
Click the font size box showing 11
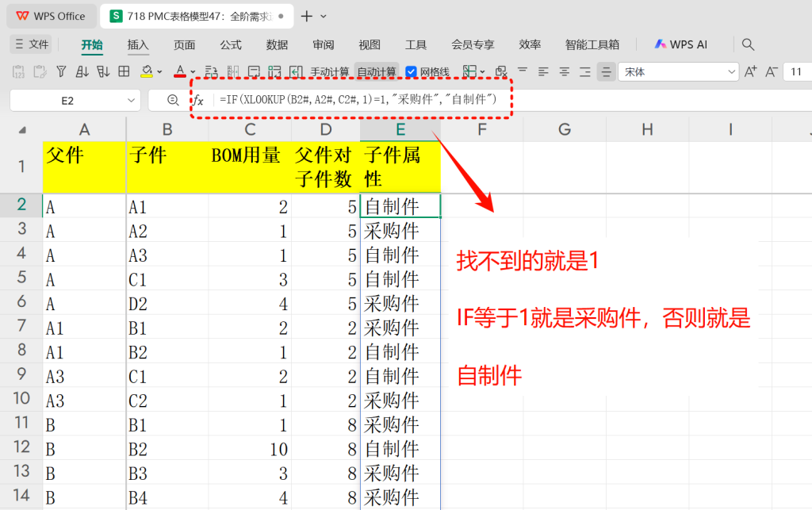coord(798,72)
